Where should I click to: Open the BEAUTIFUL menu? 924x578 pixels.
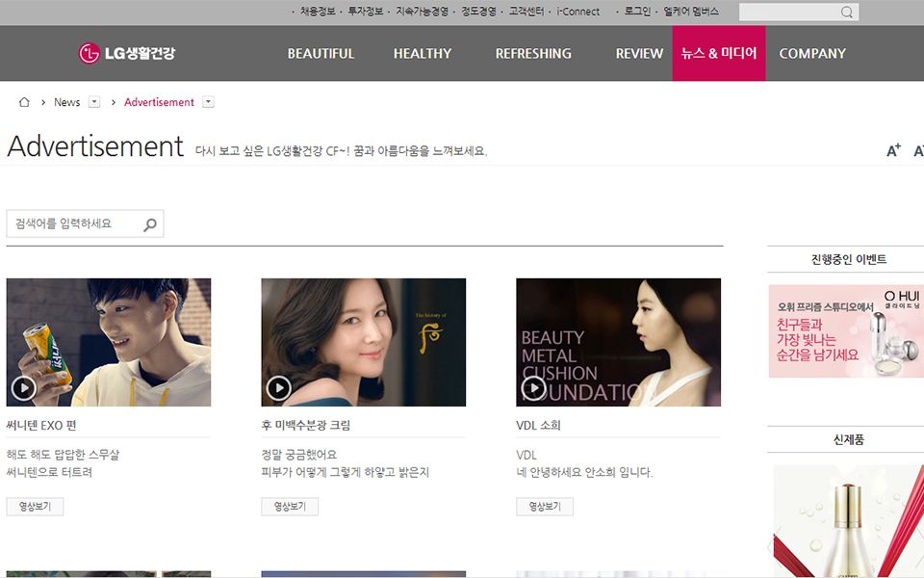click(x=321, y=54)
